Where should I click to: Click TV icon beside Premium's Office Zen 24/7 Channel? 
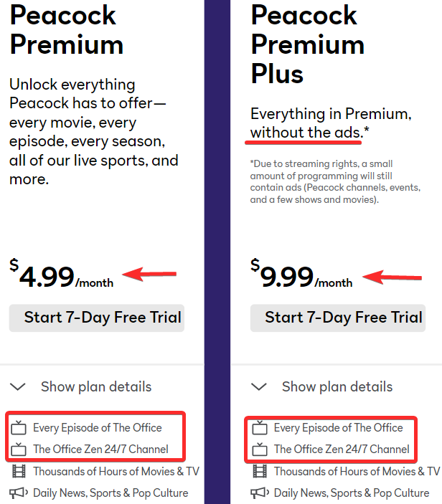click(19, 450)
